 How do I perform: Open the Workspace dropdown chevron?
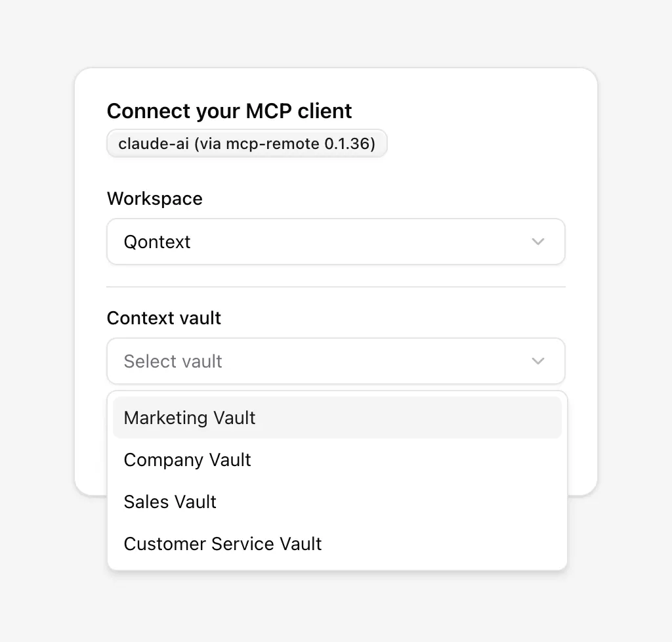pyautogui.click(x=538, y=242)
